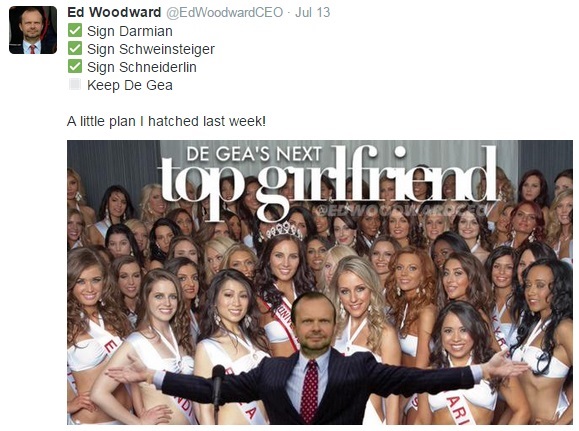Image resolution: width=579 pixels, height=431 pixels.
Task: Visit the @EdWoodwardCEO handle link
Action: [225, 13]
